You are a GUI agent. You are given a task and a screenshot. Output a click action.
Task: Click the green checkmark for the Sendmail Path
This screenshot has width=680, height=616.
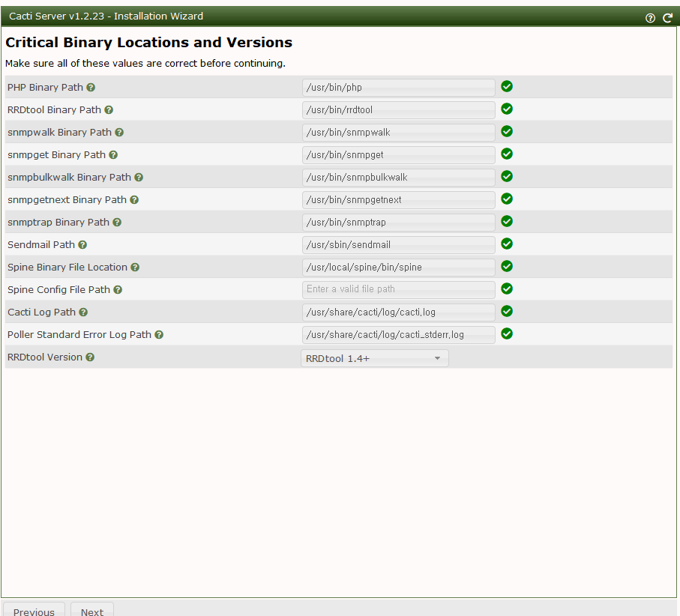(x=507, y=244)
